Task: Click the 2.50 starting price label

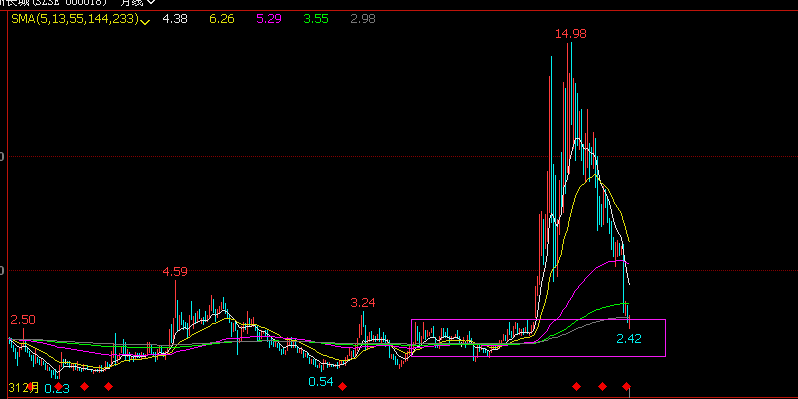Action: coord(23,320)
